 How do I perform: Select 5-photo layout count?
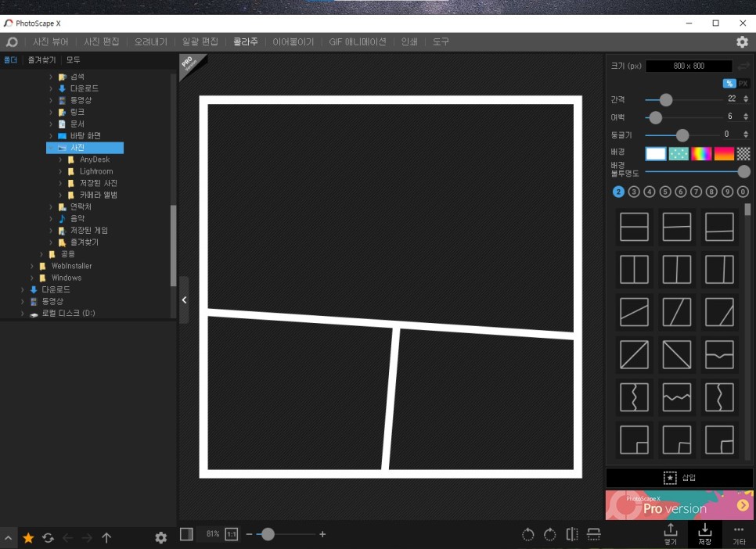[x=665, y=192]
